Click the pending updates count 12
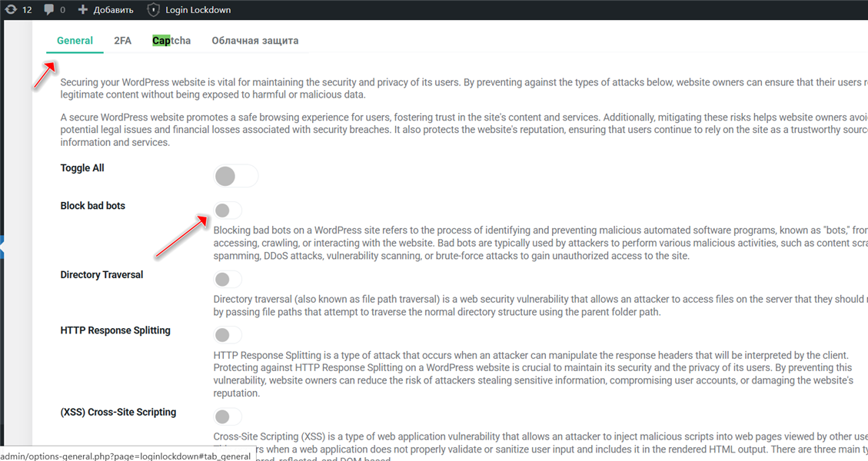868x461 pixels. [x=27, y=10]
